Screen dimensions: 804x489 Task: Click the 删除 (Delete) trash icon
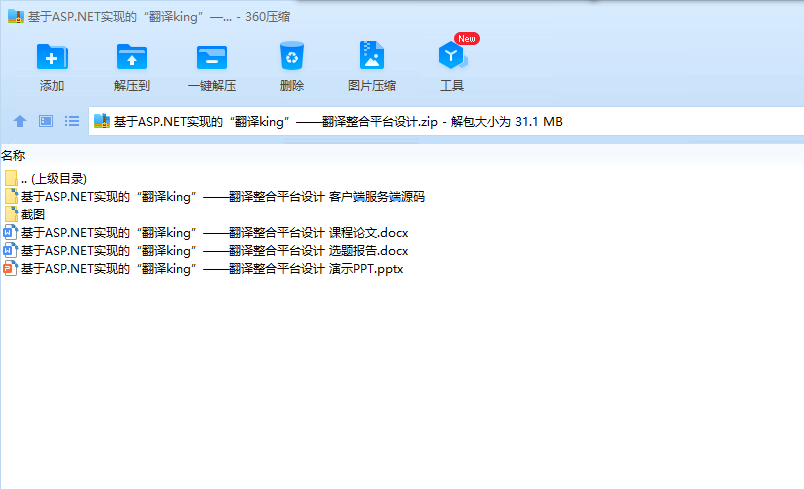pos(292,55)
